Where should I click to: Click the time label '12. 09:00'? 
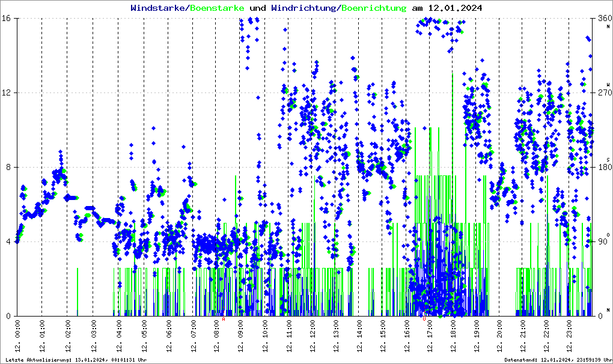tap(240, 336)
